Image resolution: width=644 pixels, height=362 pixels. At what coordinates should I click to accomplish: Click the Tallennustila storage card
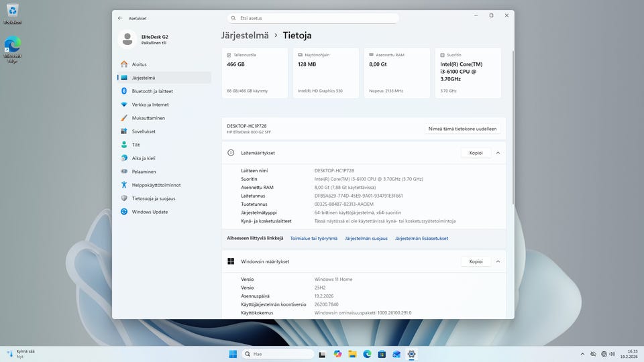coord(254,73)
